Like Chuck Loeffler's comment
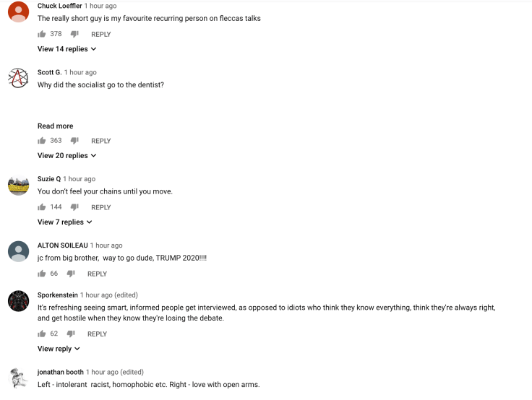532x400 pixels. (42, 34)
